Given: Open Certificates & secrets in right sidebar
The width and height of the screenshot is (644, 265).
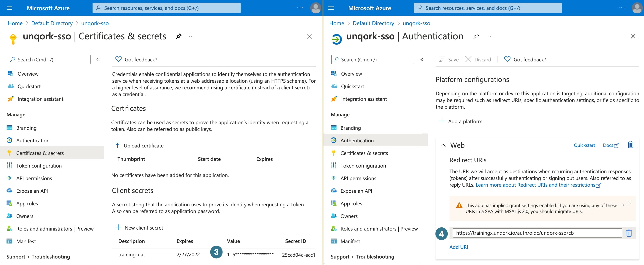Looking at the screenshot, I should [364, 153].
